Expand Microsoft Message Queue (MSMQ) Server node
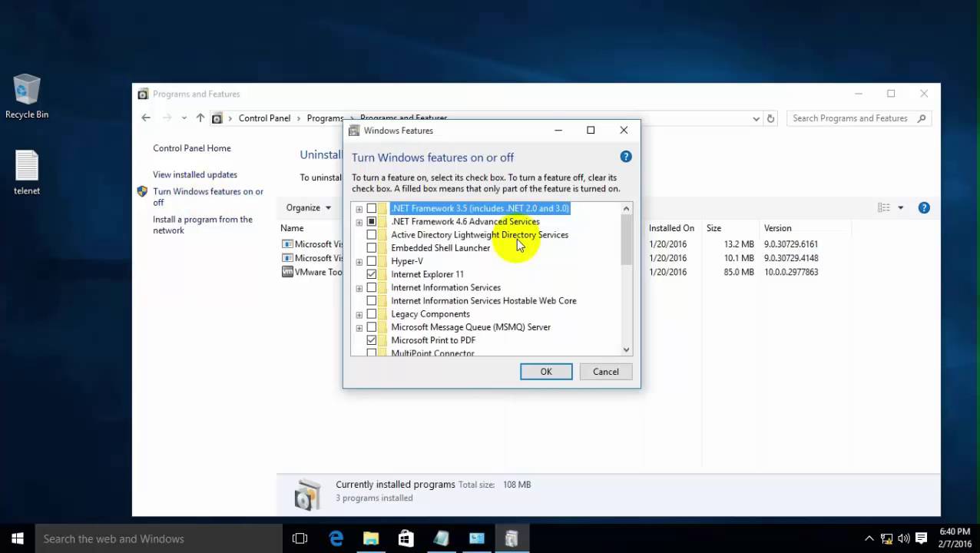Screen dimensions: 980x553 pyautogui.click(x=359, y=327)
